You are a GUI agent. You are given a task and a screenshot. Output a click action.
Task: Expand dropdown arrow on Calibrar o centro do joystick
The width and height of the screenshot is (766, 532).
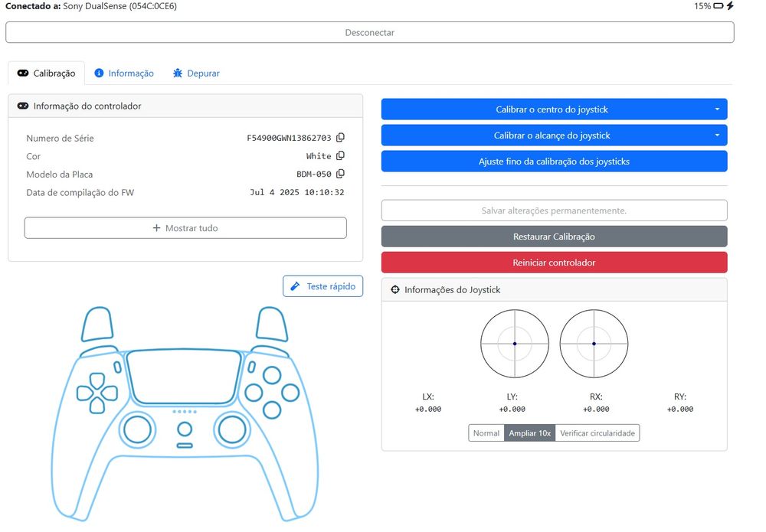pos(717,109)
